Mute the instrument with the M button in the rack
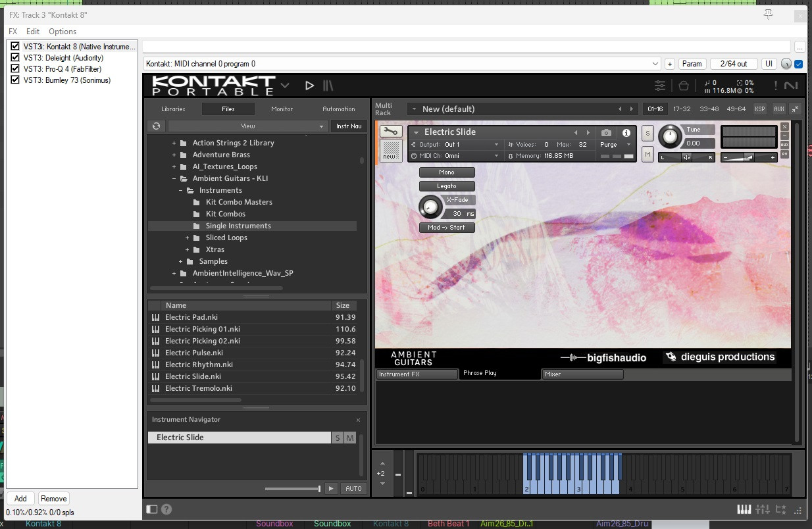This screenshot has height=529, width=812. point(647,154)
